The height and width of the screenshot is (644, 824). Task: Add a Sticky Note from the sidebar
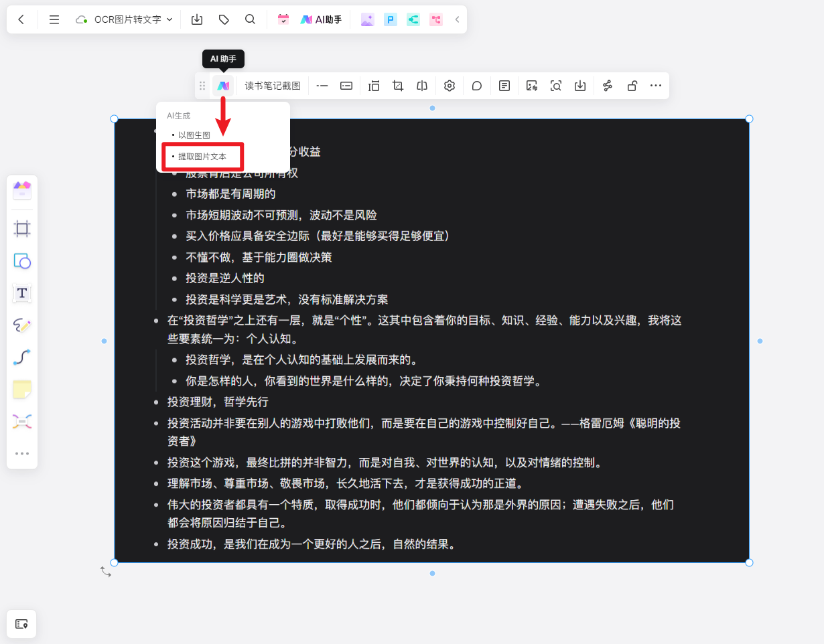[x=22, y=389]
